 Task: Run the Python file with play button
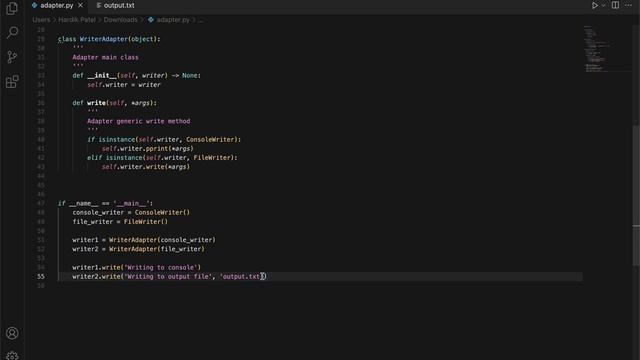click(x=595, y=5)
